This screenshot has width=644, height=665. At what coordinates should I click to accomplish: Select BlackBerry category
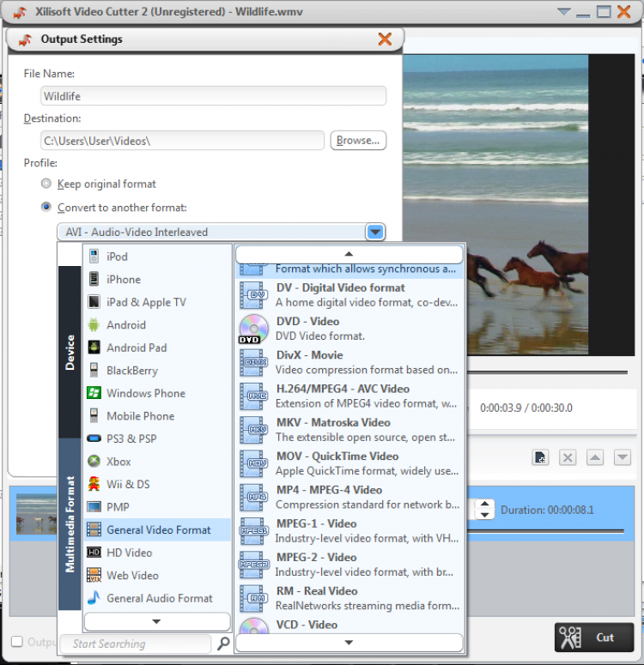[x=157, y=370]
